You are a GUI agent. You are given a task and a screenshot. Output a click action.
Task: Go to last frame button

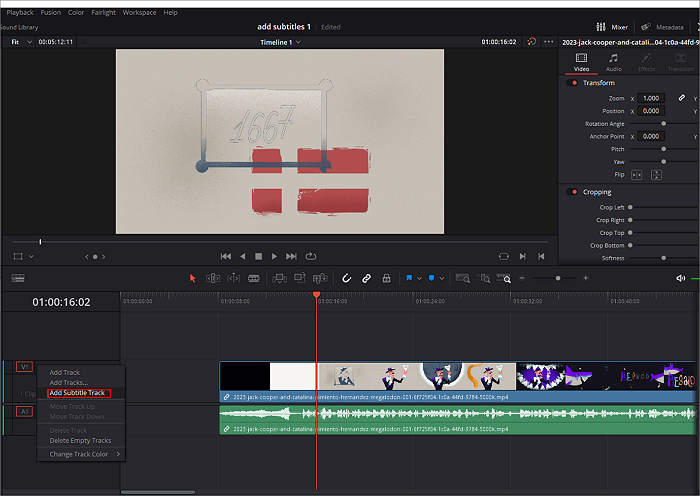(291, 256)
